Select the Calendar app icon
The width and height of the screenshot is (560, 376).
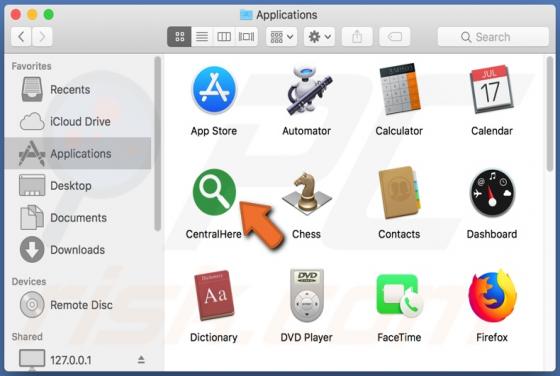point(491,89)
